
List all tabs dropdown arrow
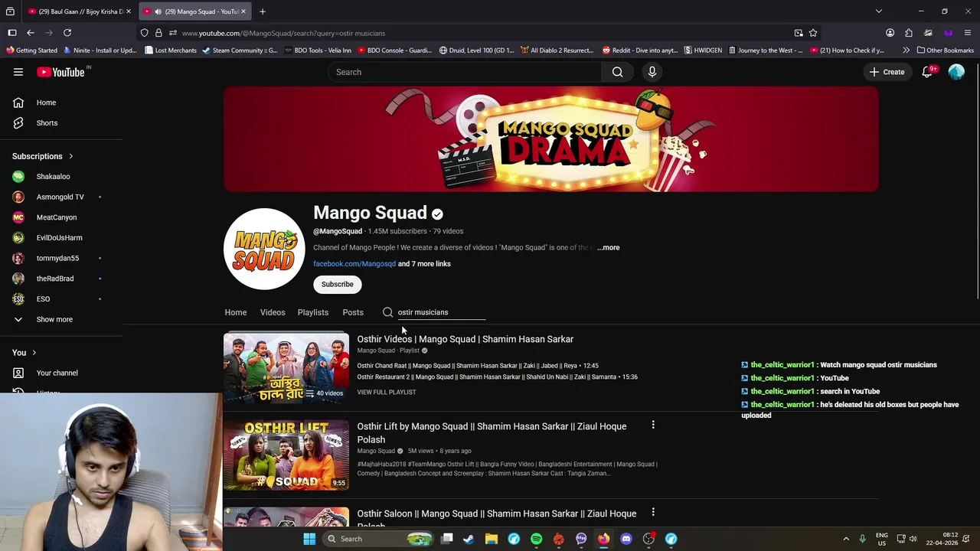tap(879, 11)
